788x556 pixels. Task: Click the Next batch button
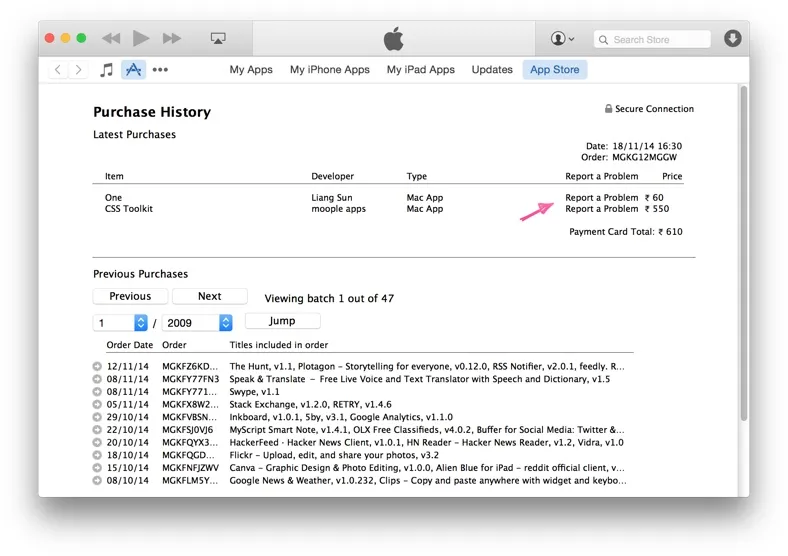point(210,296)
